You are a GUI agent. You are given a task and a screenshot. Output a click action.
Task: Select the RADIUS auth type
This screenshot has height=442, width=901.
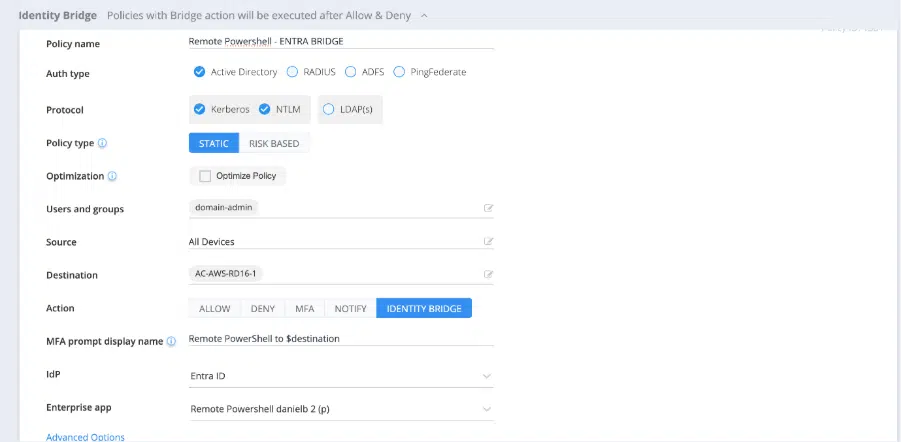[293, 72]
